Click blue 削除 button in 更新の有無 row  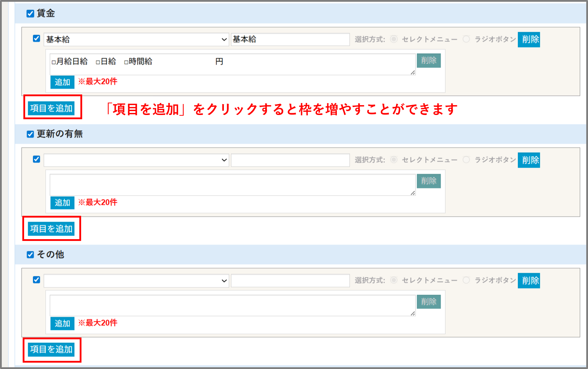[529, 160]
